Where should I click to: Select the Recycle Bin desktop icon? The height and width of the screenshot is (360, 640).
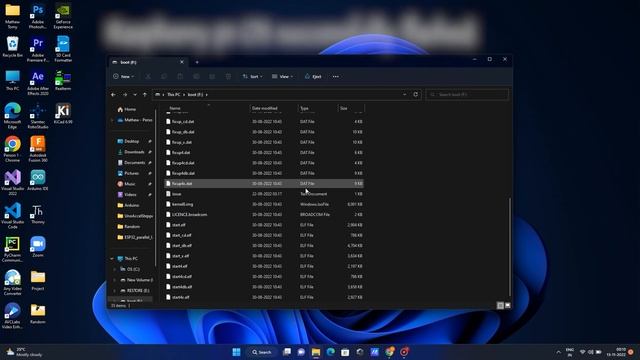click(x=13, y=47)
